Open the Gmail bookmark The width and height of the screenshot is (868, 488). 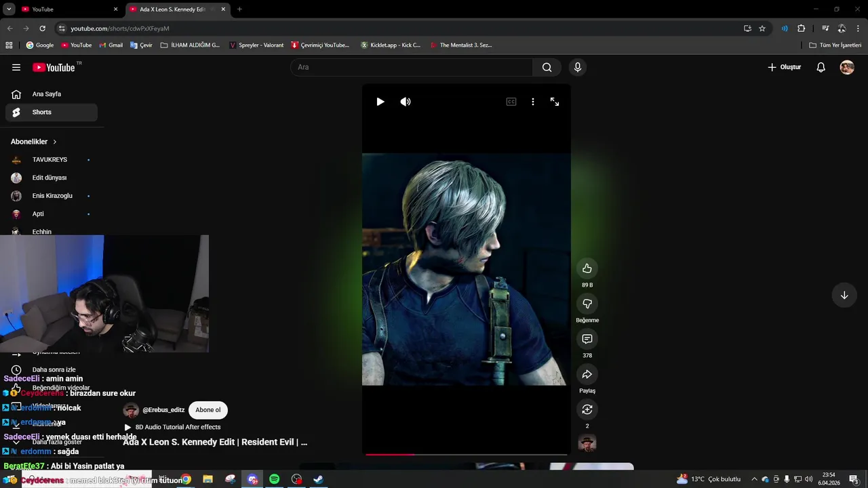111,45
